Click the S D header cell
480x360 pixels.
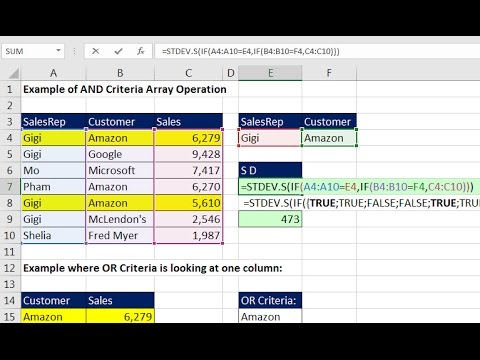[270, 170]
